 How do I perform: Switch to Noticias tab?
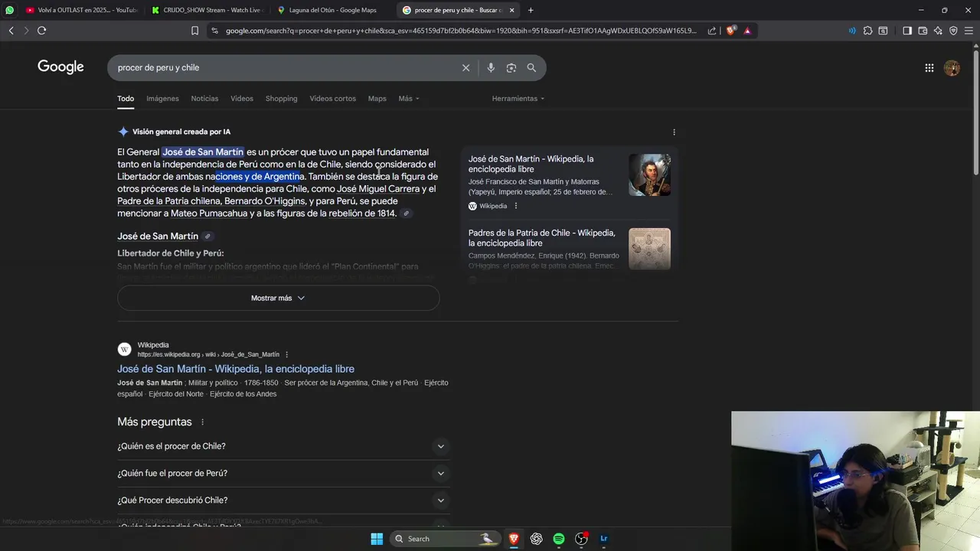[x=204, y=99]
